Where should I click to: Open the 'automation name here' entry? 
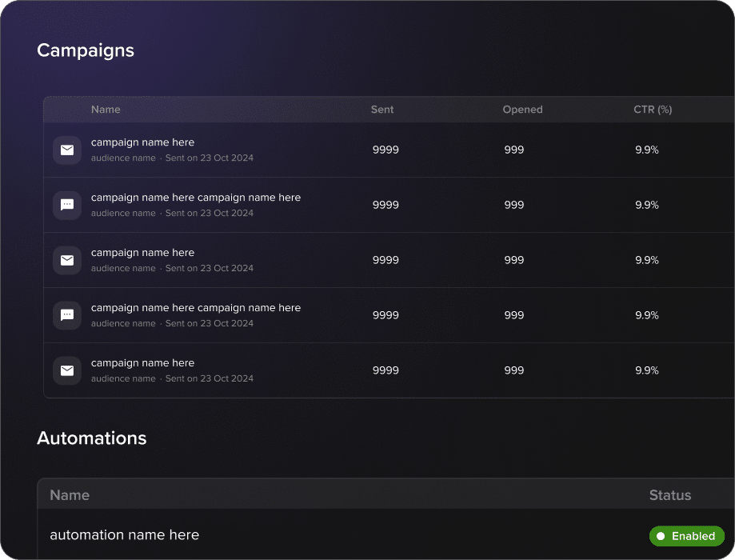click(x=124, y=535)
